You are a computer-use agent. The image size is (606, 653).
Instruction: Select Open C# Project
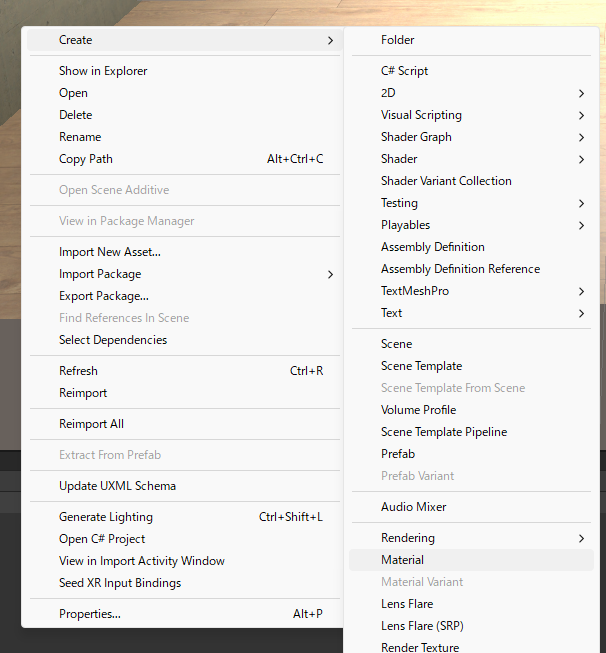(x=185, y=539)
